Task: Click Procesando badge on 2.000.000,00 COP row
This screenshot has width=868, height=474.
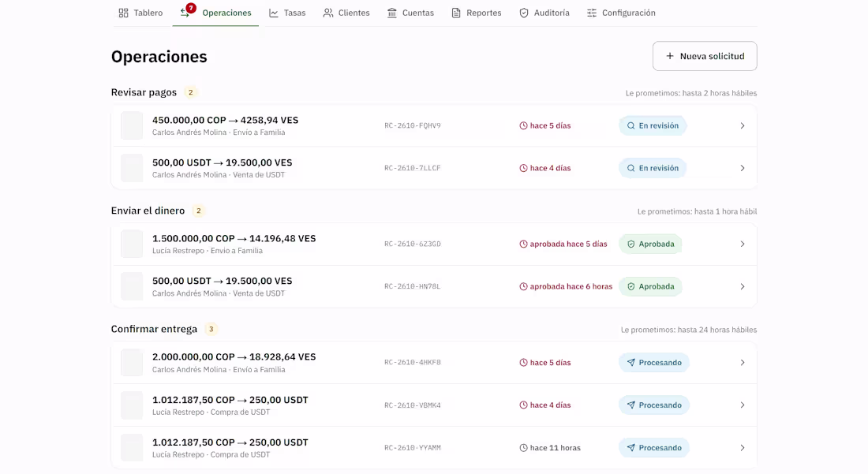Action: click(654, 363)
